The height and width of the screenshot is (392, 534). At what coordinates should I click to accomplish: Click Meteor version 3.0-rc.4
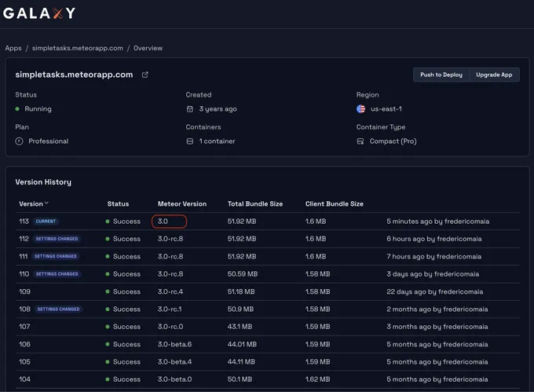pyautogui.click(x=170, y=291)
